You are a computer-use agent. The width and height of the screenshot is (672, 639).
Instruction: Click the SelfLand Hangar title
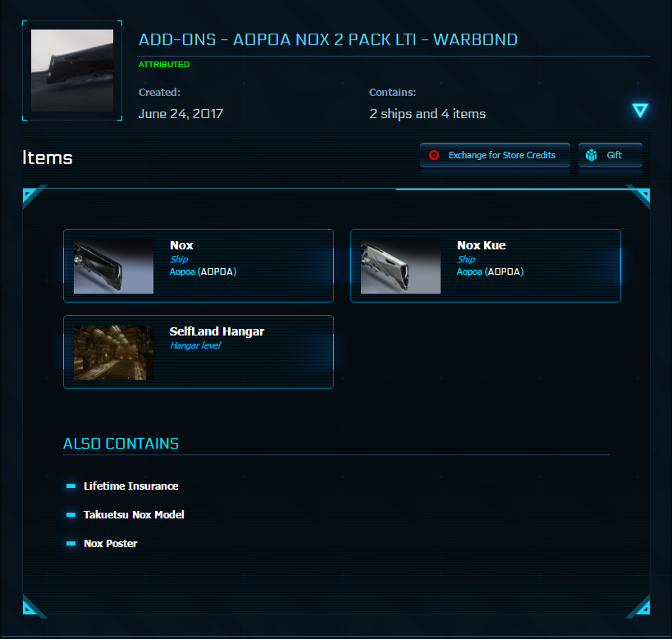217,331
